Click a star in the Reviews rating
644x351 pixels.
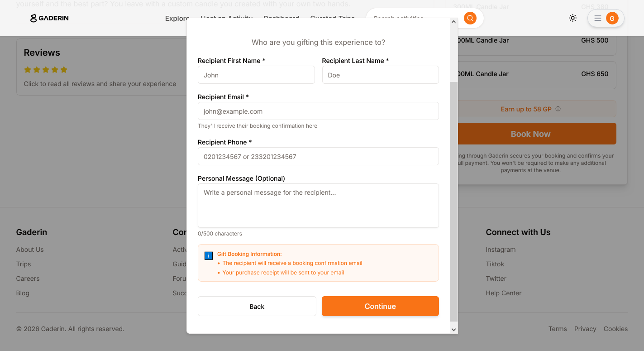click(x=45, y=69)
